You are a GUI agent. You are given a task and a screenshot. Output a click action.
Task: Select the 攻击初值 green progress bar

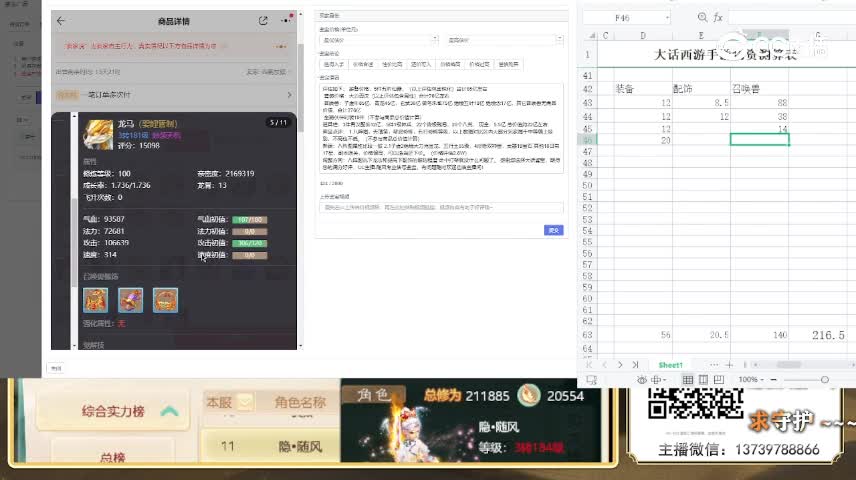click(249, 243)
